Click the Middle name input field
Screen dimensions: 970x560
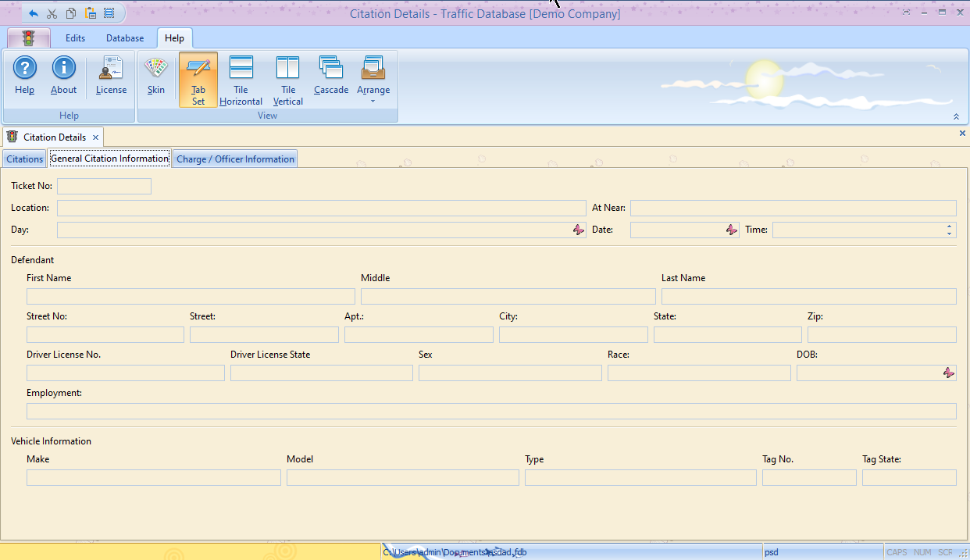pyautogui.click(x=508, y=296)
